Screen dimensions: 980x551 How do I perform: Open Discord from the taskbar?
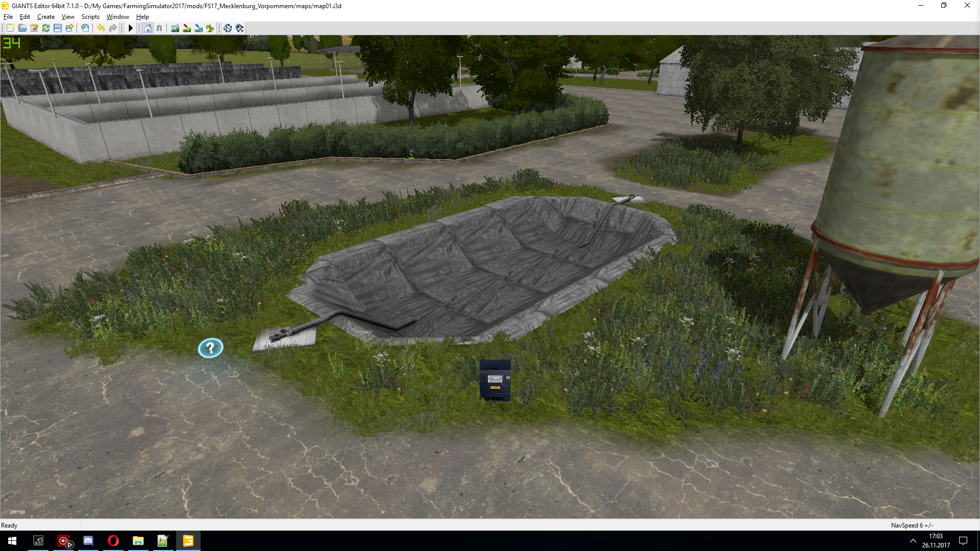click(x=88, y=541)
